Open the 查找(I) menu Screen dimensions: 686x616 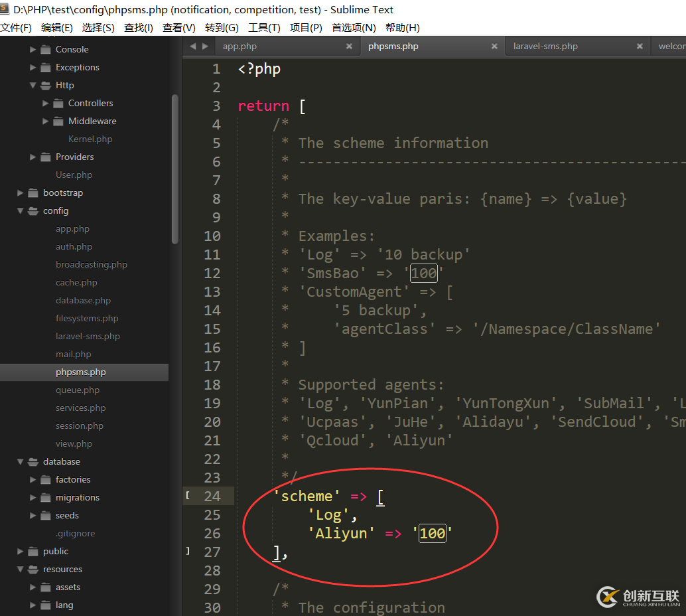click(138, 28)
